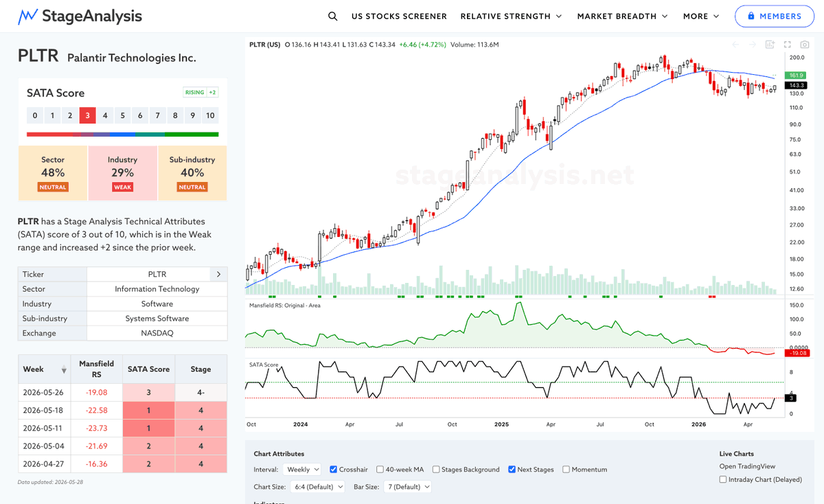
Task: Click the NASDAQ exchange value
Action: (157, 333)
